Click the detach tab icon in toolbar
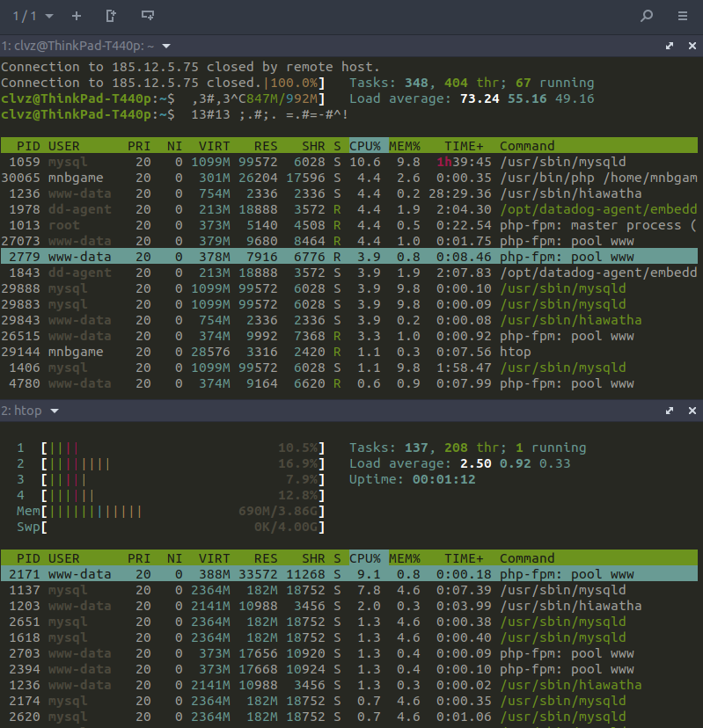 [111, 16]
